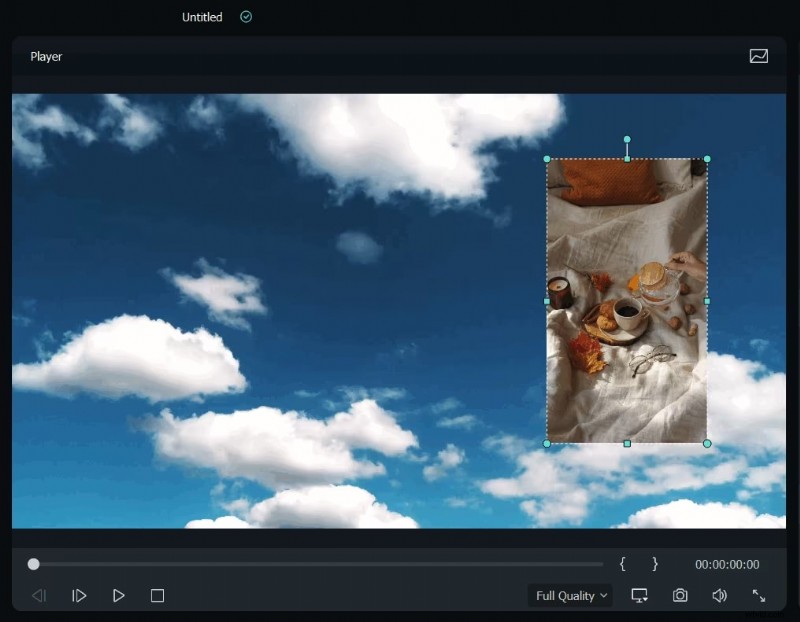
Task: Select the overlaid food photo clip
Action: pos(626,300)
